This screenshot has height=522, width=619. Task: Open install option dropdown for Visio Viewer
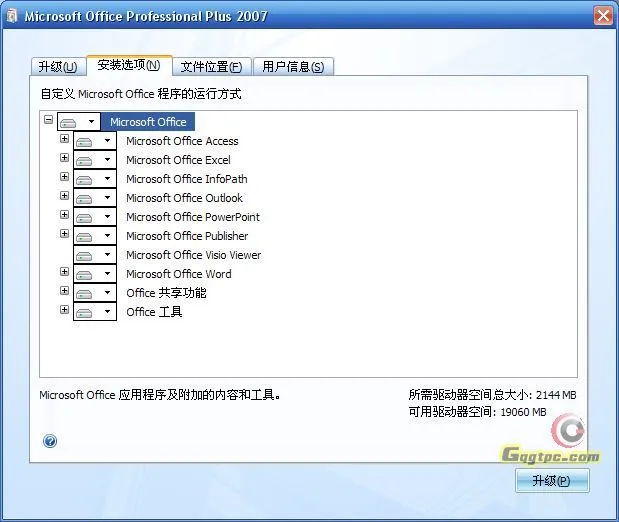(95, 254)
